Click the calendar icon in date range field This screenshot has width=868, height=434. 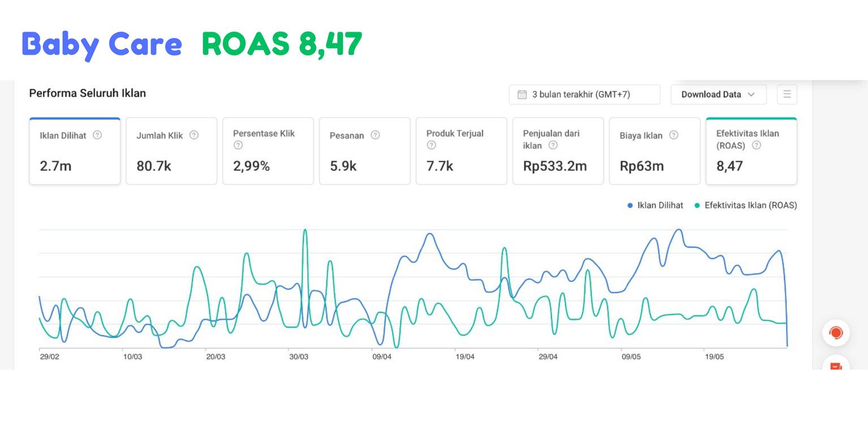click(522, 94)
